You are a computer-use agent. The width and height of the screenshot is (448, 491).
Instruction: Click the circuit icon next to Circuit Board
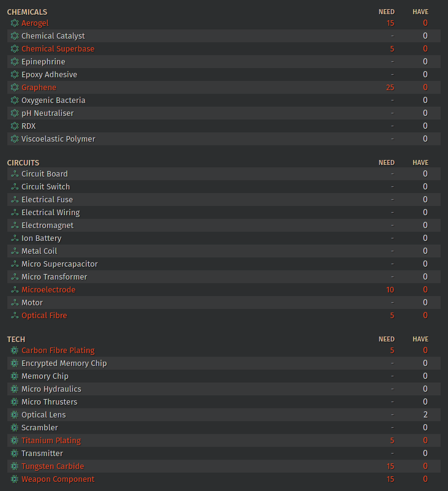click(x=15, y=174)
